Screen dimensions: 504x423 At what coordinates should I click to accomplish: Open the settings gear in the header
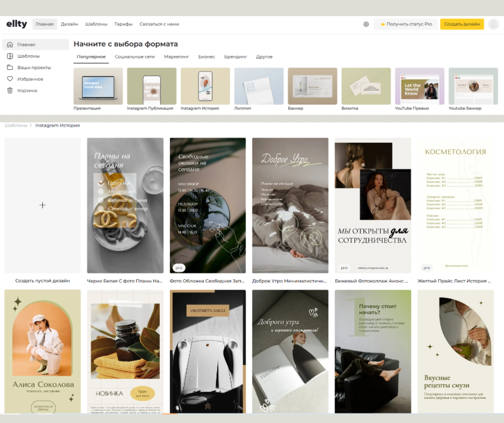click(366, 24)
